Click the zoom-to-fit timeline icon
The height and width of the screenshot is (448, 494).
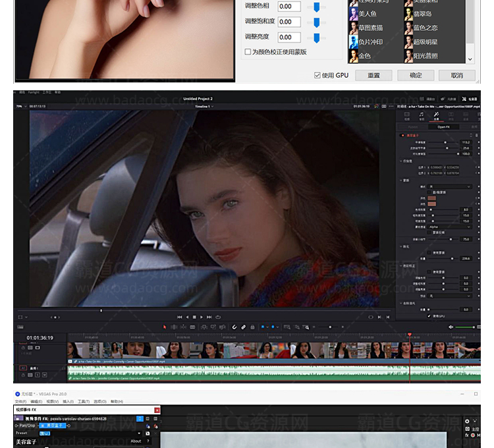287,327
